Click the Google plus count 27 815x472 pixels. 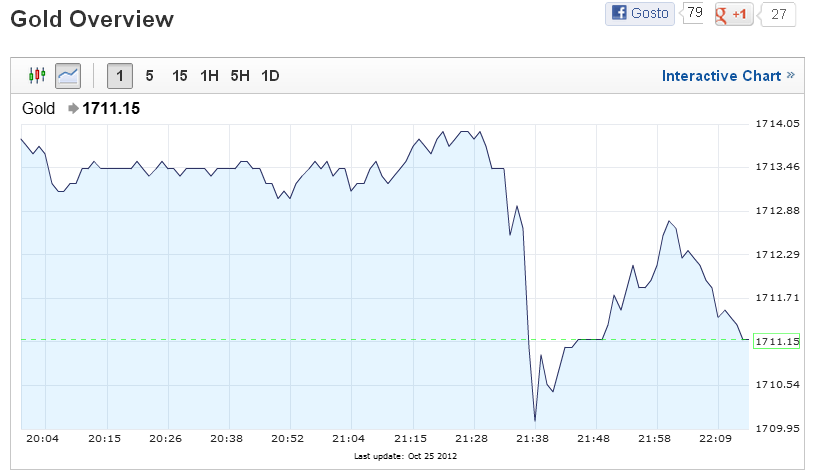coord(778,14)
